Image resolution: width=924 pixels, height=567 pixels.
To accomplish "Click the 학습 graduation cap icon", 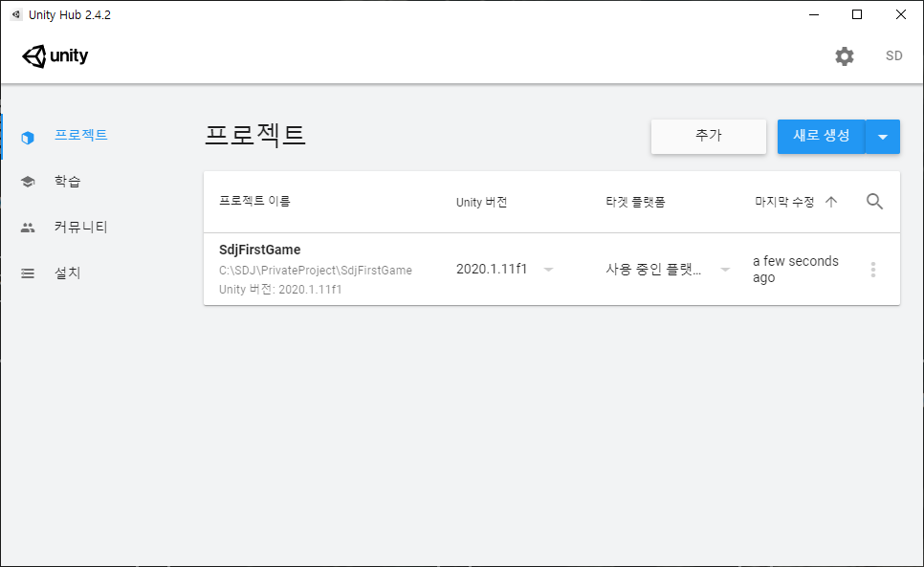I will click(x=28, y=182).
